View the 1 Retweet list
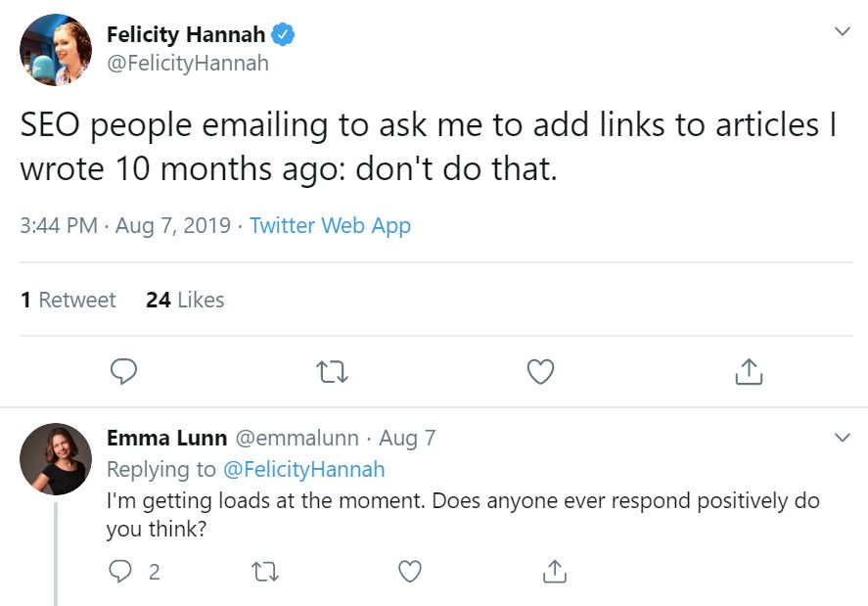Viewport: 868px width, 606px height. coord(69,300)
